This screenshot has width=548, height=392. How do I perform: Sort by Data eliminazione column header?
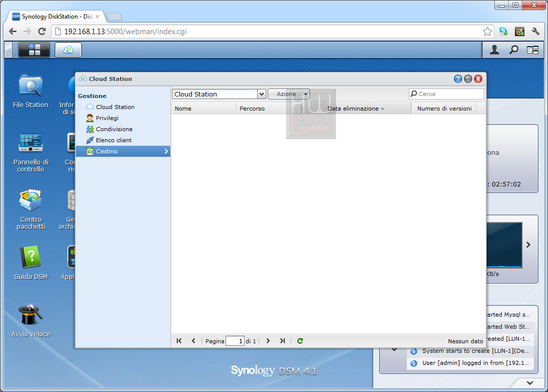tap(357, 109)
